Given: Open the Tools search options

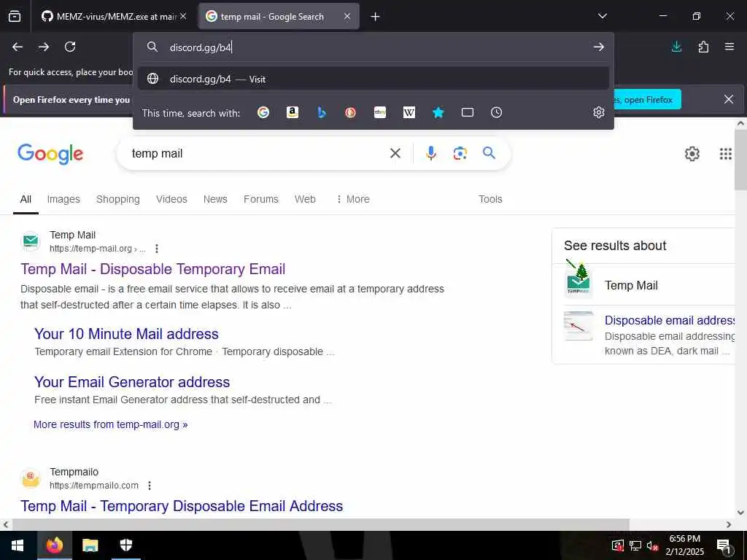Looking at the screenshot, I should click(490, 199).
